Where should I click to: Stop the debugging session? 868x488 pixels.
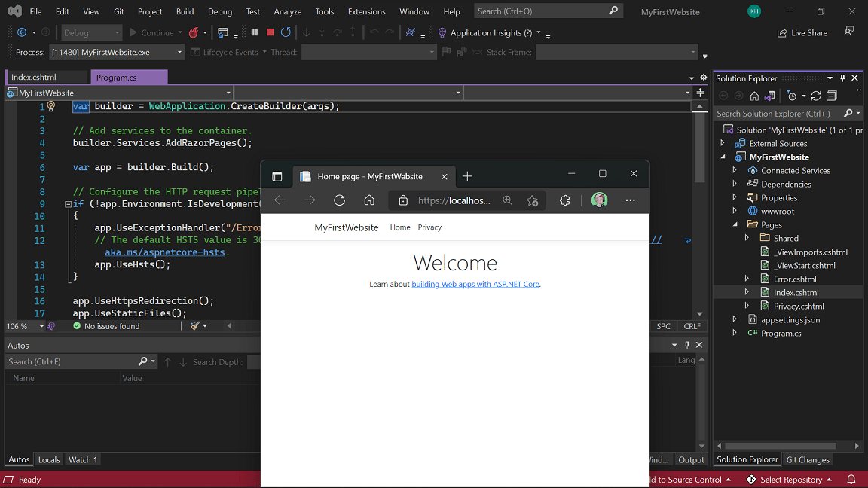[270, 32]
